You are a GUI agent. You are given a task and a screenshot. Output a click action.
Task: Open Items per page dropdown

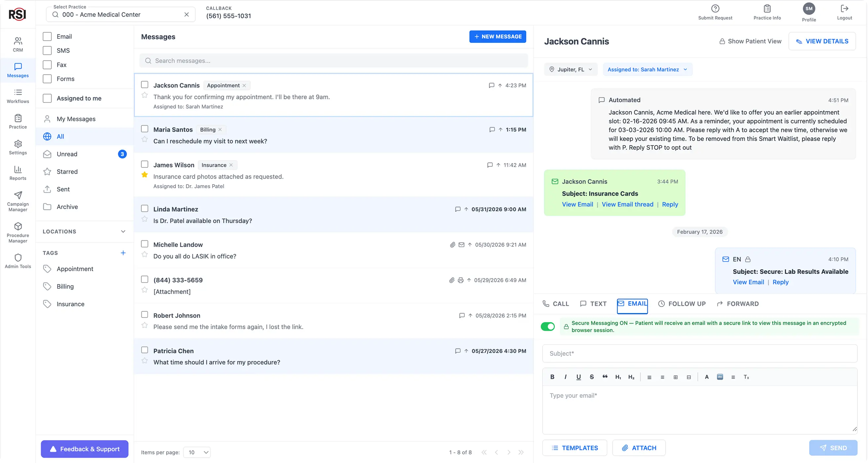(x=197, y=452)
